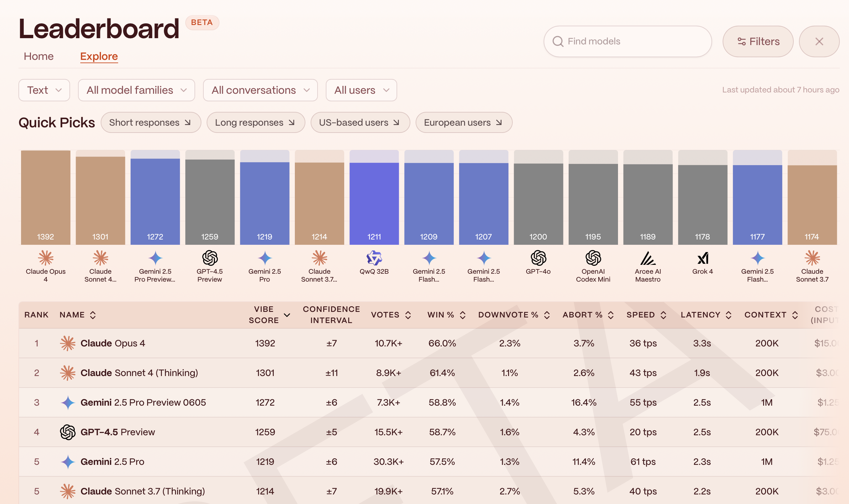Click the QwQ 32B bar showing 1211
Viewport: 849px width, 504px height.
[374, 204]
